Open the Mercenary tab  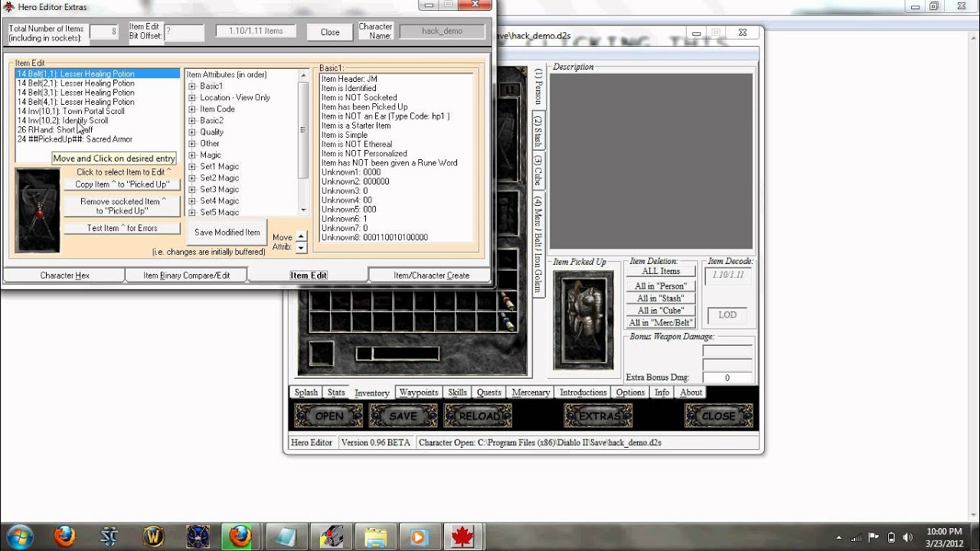point(531,393)
